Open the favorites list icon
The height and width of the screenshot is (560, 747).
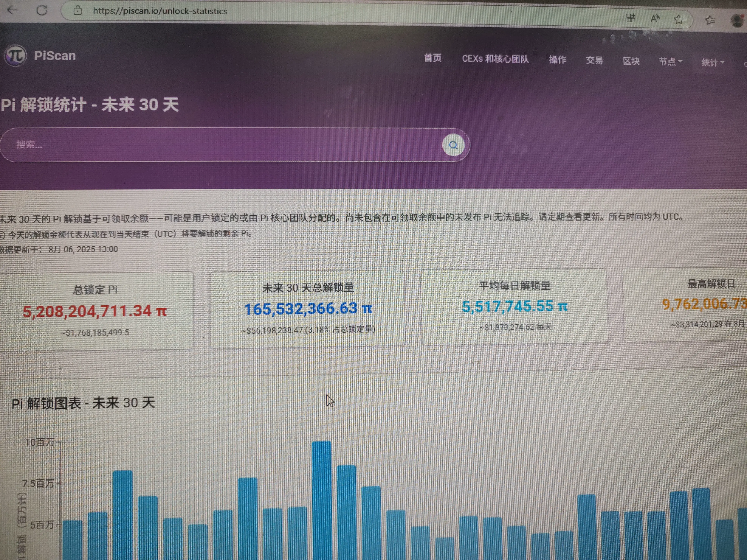pyautogui.click(x=710, y=21)
